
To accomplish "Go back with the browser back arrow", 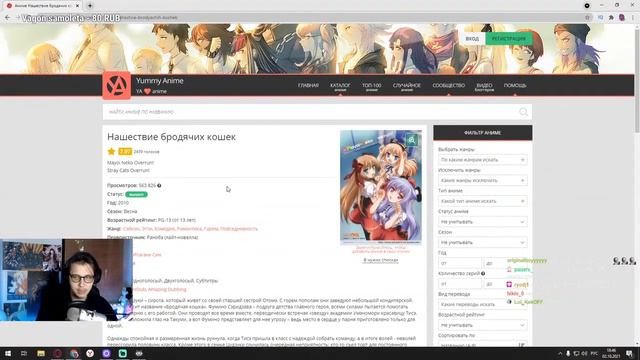I will (x=7, y=18).
